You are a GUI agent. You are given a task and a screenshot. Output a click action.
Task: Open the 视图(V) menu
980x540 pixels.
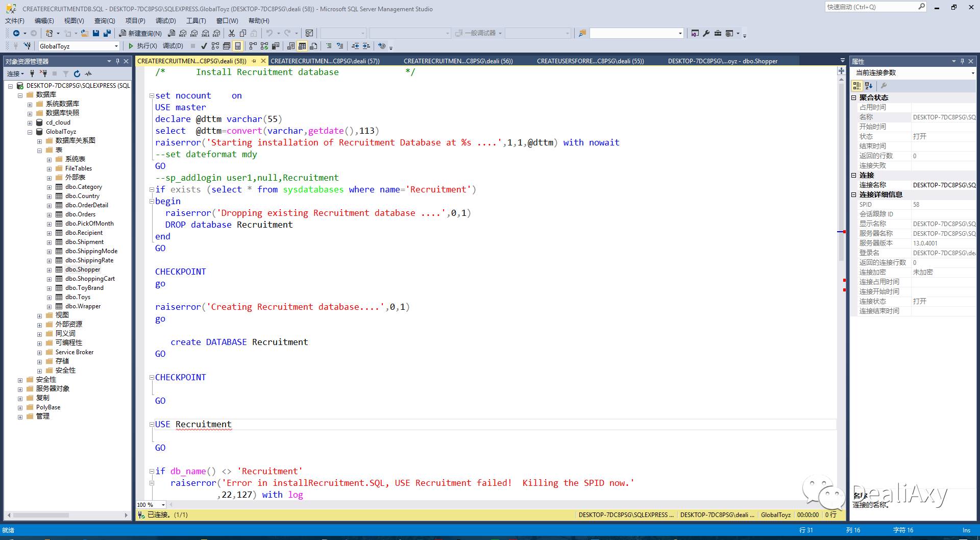point(74,21)
